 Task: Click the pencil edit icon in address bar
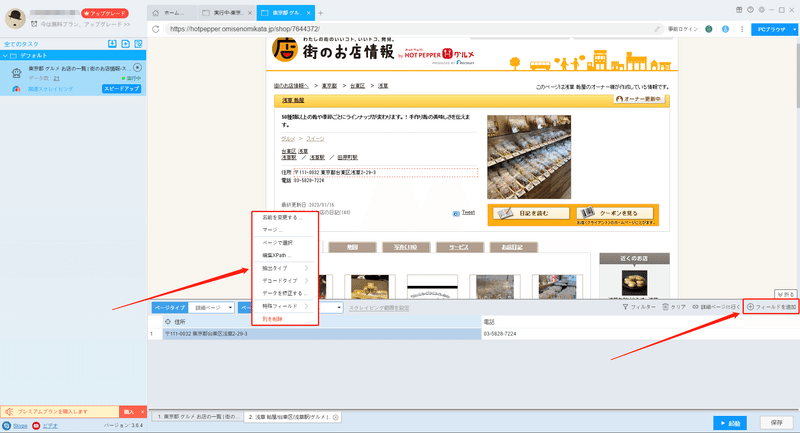[657, 29]
